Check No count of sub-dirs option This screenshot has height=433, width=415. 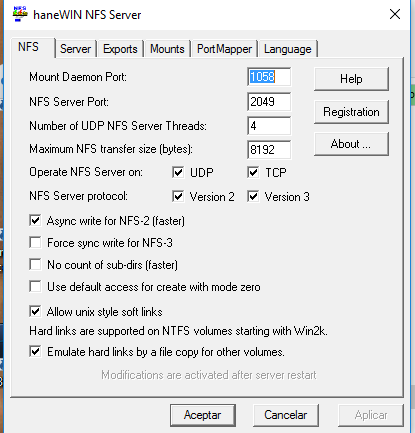click(35, 264)
